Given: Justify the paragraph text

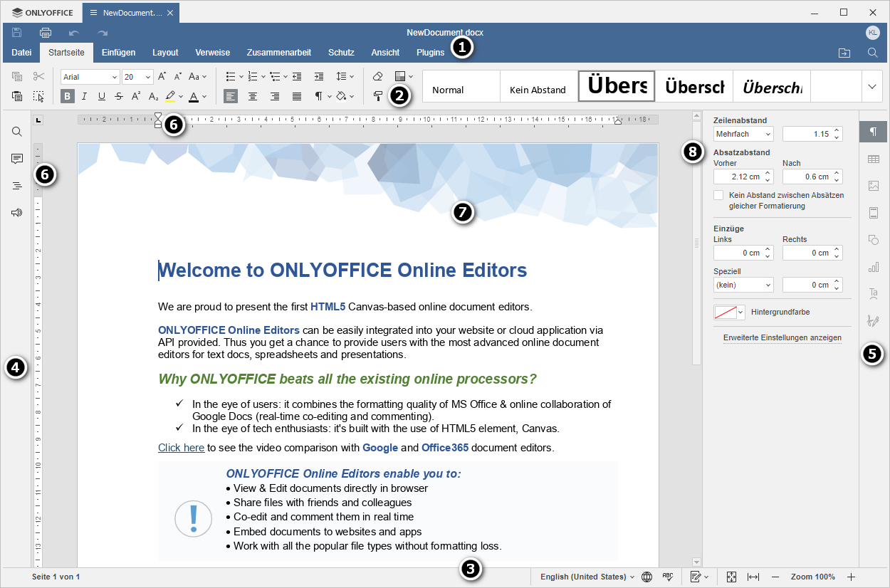Looking at the screenshot, I should (x=297, y=96).
